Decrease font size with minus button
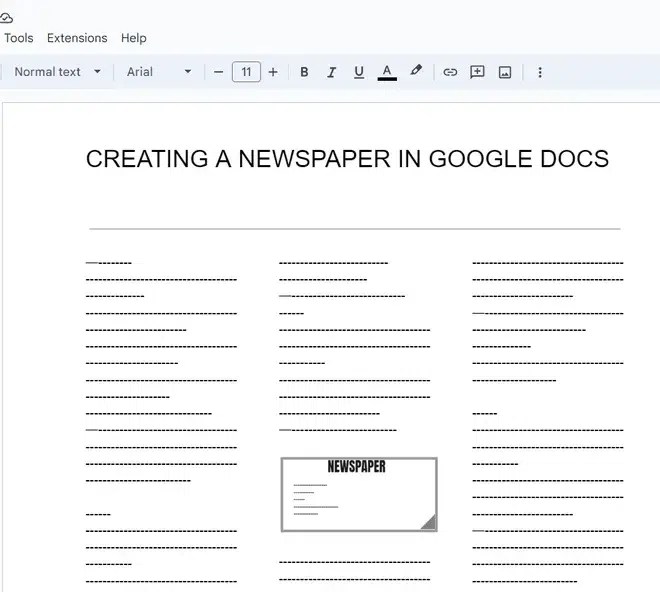This screenshot has height=592, width=660. 218,72
